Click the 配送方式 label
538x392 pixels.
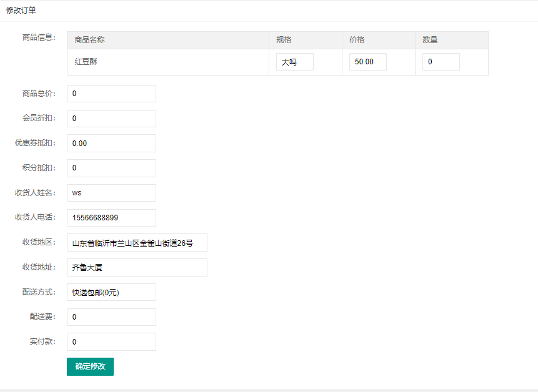click(39, 292)
